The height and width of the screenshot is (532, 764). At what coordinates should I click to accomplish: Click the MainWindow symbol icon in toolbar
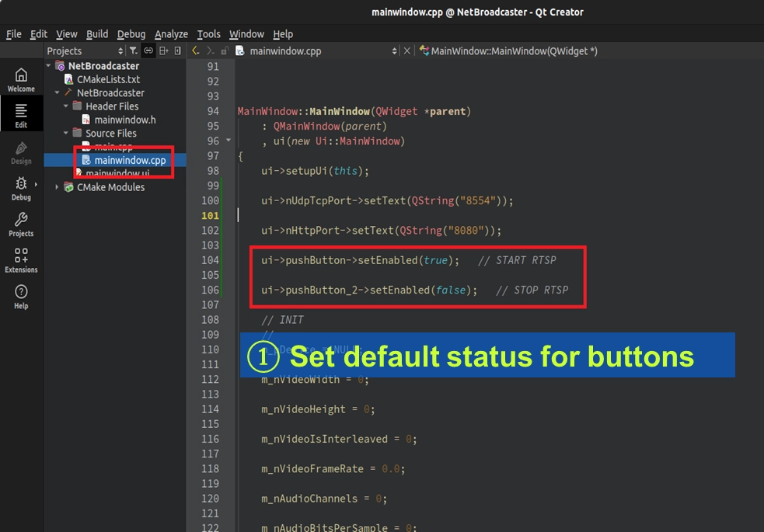(424, 50)
